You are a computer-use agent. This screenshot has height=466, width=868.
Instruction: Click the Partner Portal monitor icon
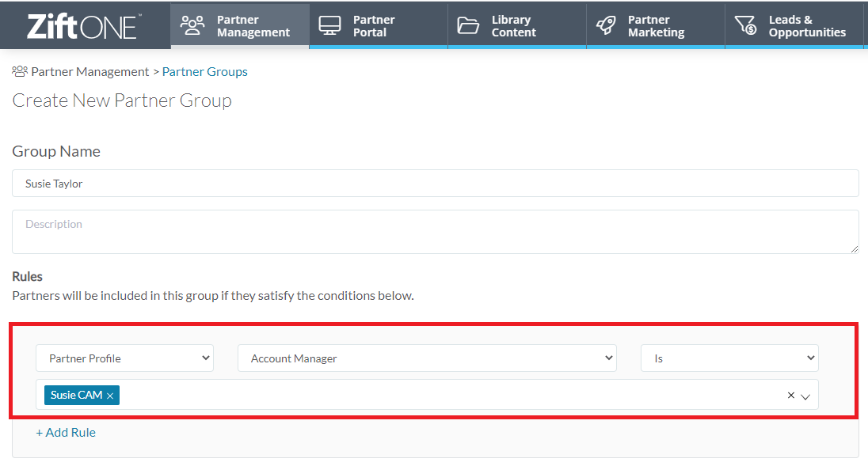[x=330, y=25]
